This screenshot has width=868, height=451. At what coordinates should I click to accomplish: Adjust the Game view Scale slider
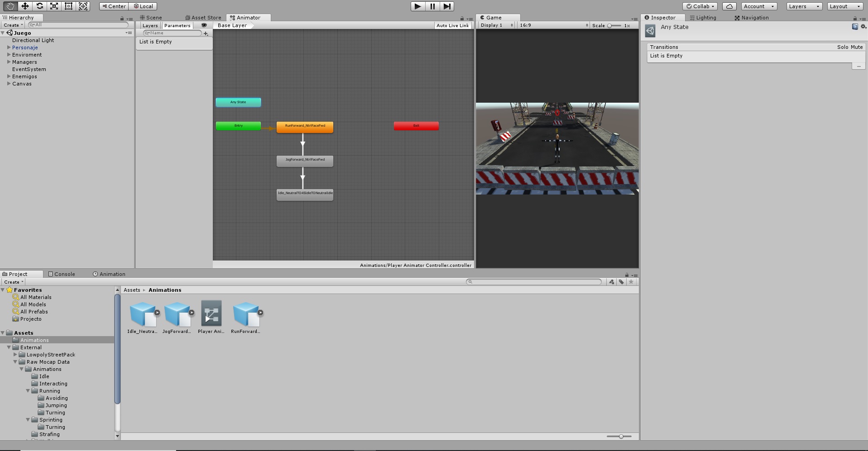(x=614, y=25)
